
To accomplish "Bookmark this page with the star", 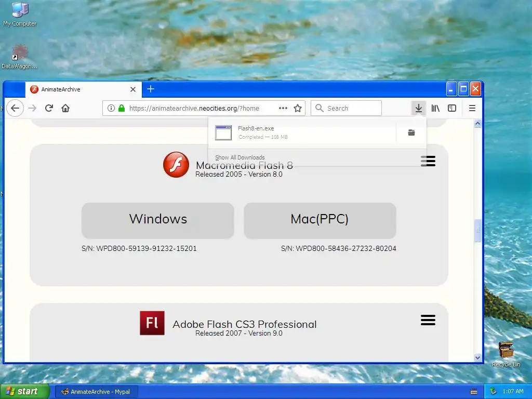I will (x=298, y=108).
